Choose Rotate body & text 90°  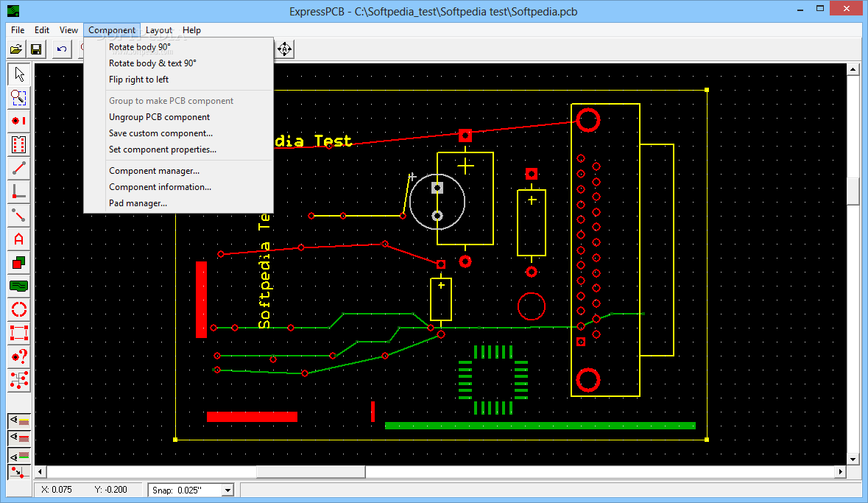(179, 63)
